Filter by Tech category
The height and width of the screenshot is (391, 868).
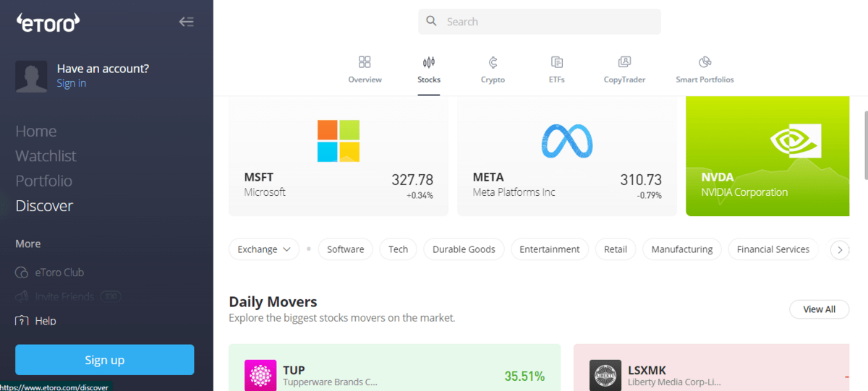click(398, 249)
